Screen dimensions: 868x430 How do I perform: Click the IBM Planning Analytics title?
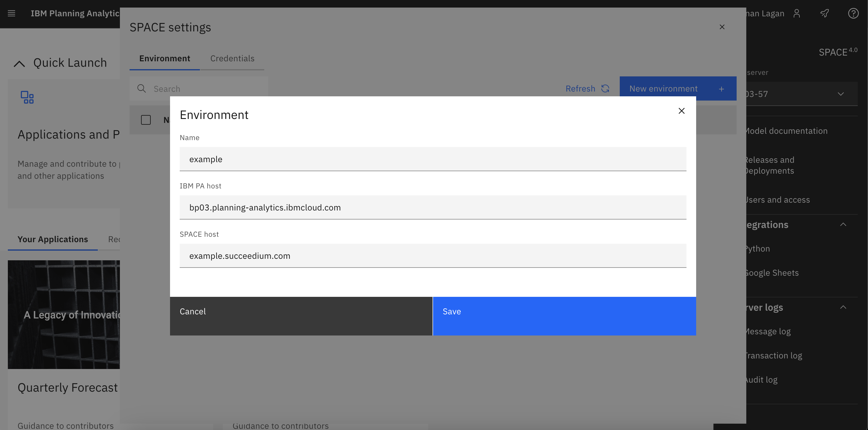(75, 14)
